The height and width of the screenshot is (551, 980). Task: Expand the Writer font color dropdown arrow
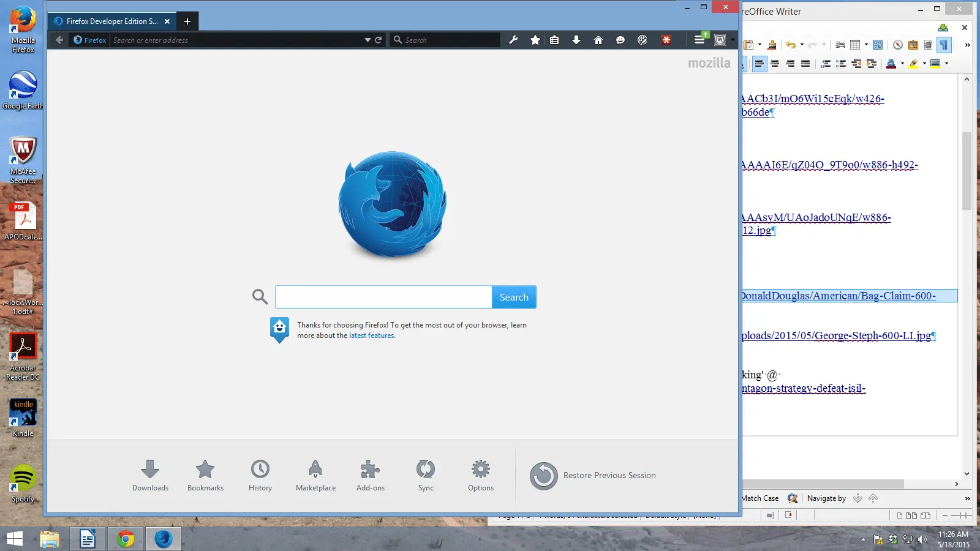pos(902,63)
